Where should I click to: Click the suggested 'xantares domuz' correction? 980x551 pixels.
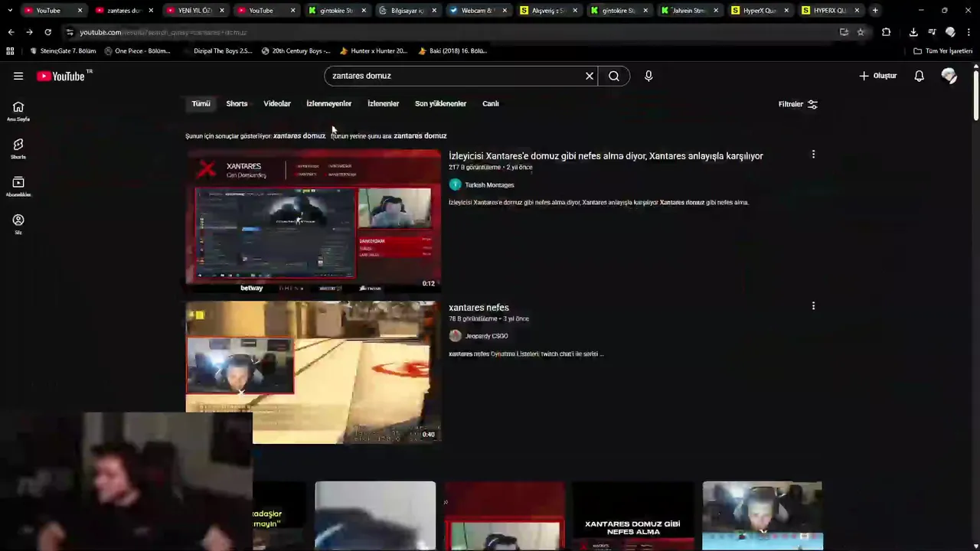299,135
